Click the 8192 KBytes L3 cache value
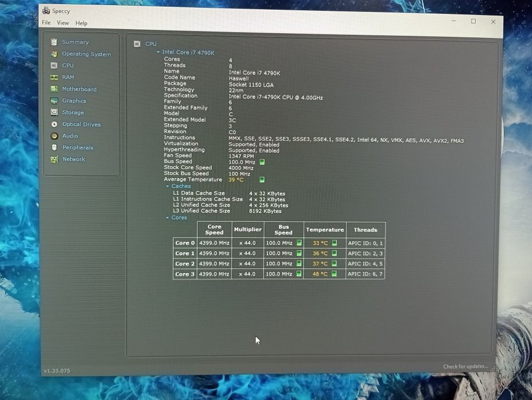The height and width of the screenshot is (400, 532). (x=265, y=211)
